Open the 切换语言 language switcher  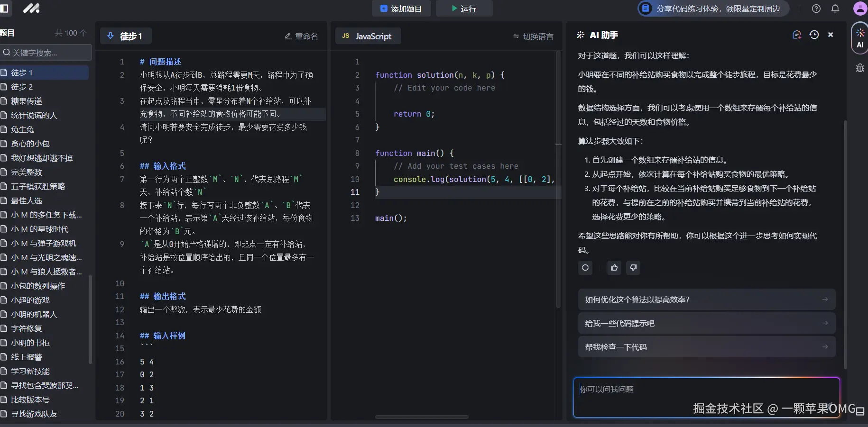pos(533,36)
